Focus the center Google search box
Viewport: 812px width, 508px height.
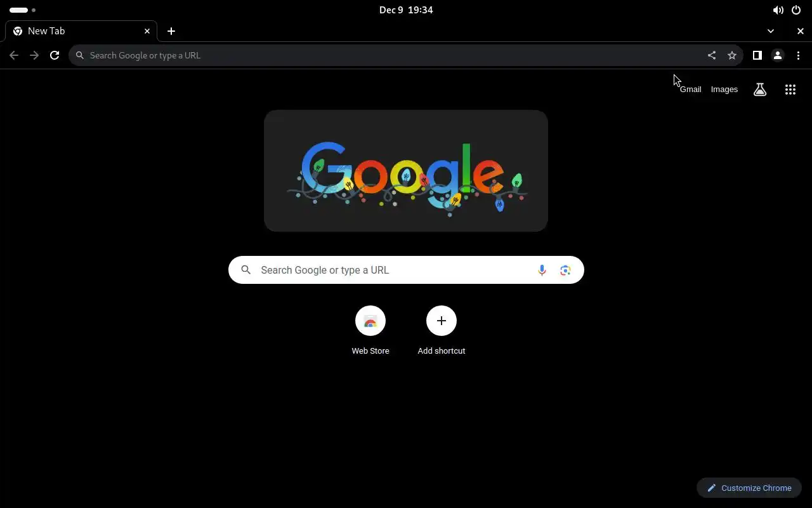(x=406, y=270)
